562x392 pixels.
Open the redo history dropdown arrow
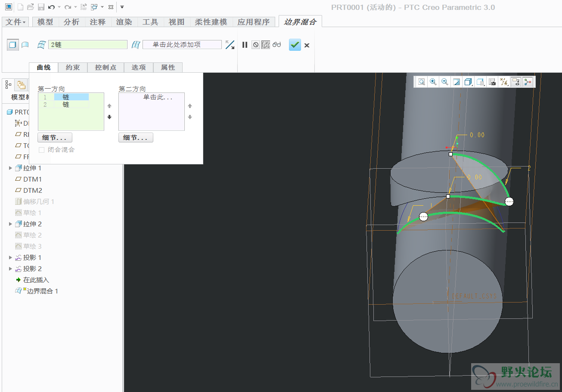[75, 7]
